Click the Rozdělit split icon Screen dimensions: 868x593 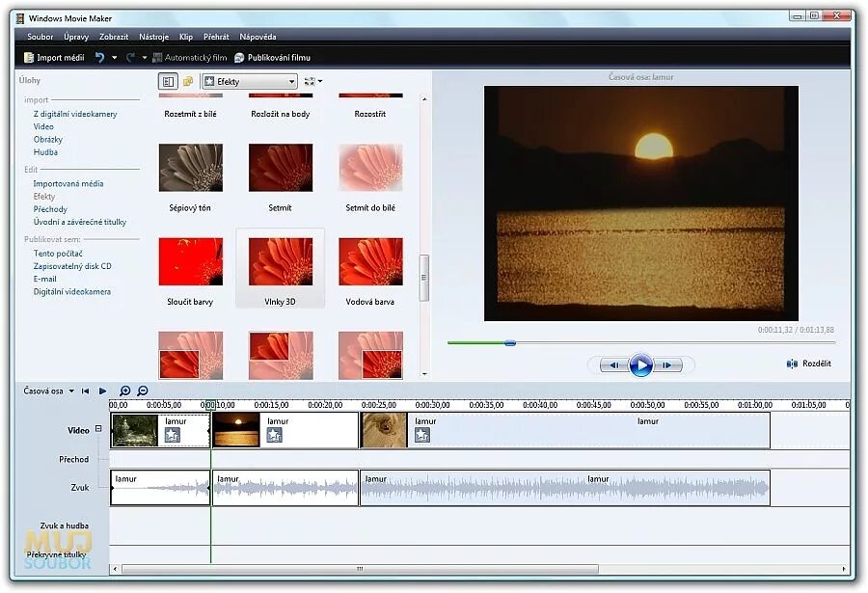pos(792,364)
